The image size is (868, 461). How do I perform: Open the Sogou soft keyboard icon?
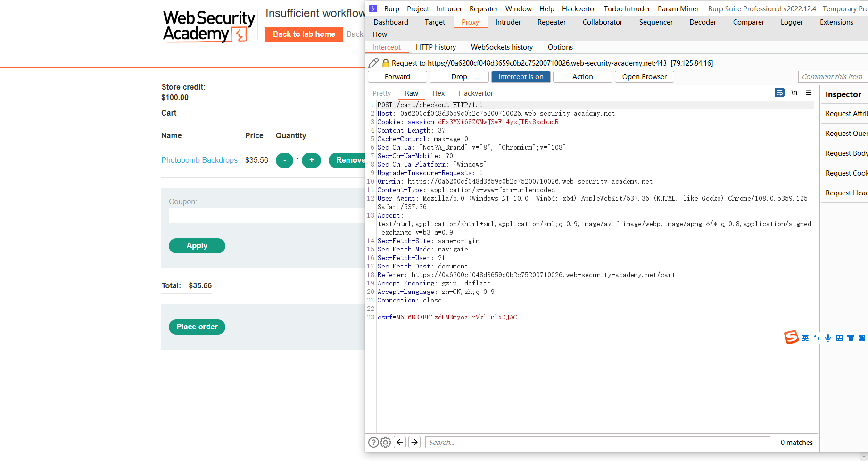click(839, 338)
